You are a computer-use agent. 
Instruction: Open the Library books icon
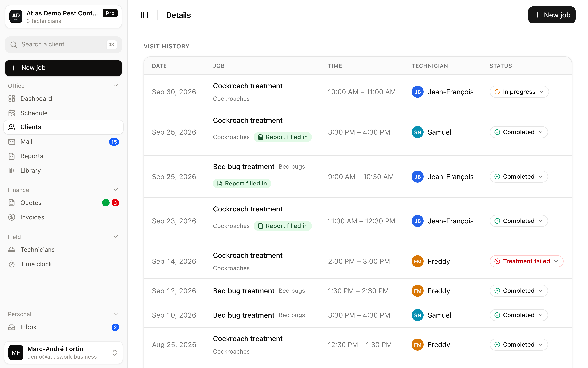point(12,170)
